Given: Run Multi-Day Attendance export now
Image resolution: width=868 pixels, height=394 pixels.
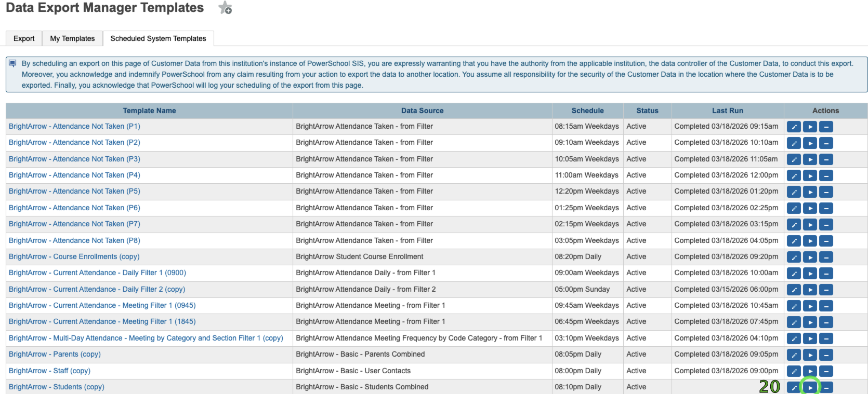Looking at the screenshot, I should click(x=810, y=338).
